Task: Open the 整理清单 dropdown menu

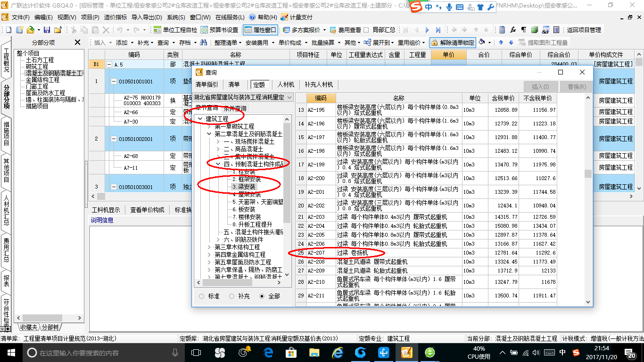Action: point(228,42)
